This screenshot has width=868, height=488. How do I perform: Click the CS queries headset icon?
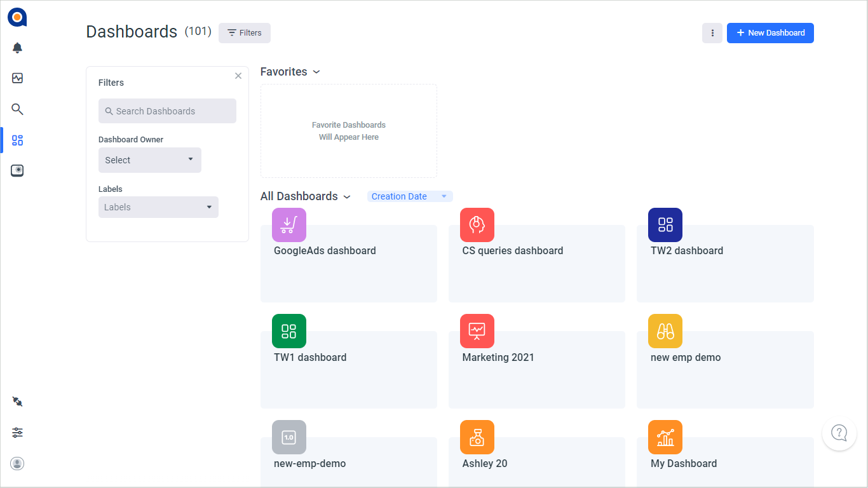(x=477, y=225)
